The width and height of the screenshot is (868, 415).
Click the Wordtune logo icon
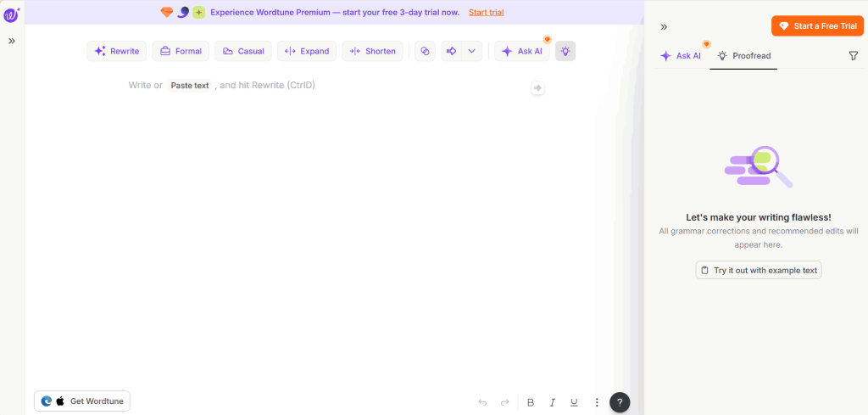pos(12,14)
